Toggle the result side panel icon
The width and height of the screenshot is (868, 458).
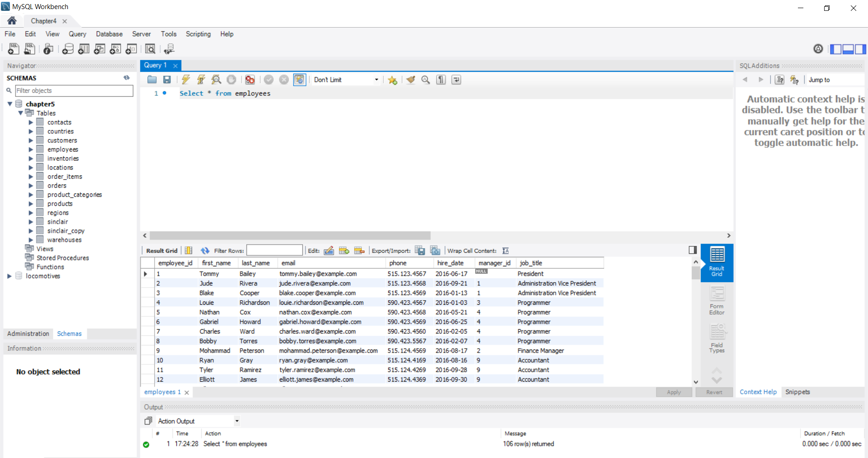click(x=693, y=250)
